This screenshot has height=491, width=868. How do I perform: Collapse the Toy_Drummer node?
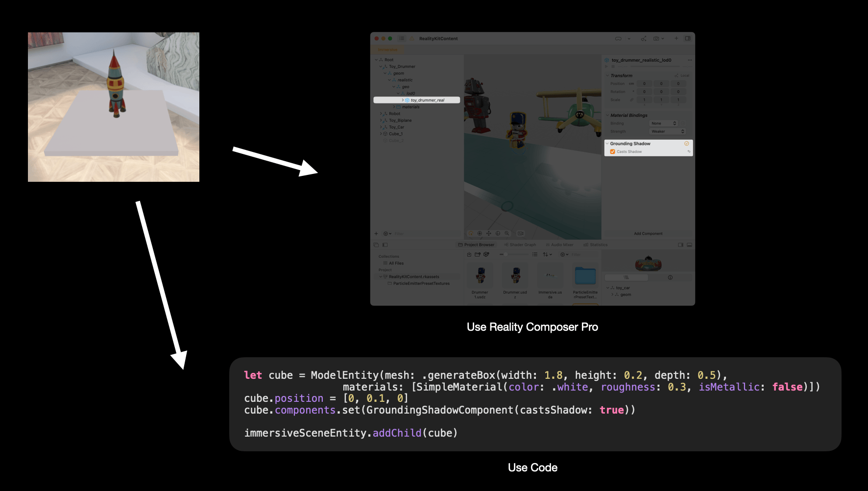381,67
